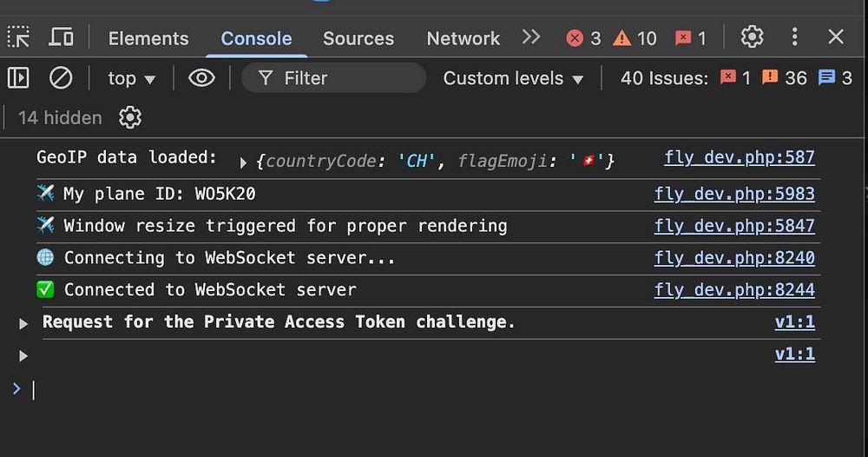Open the DevTools three-dot menu

coord(794,36)
